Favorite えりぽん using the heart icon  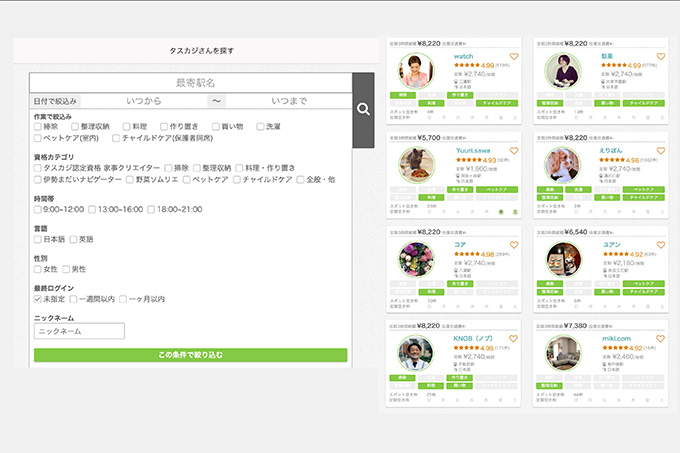point(661,151)
